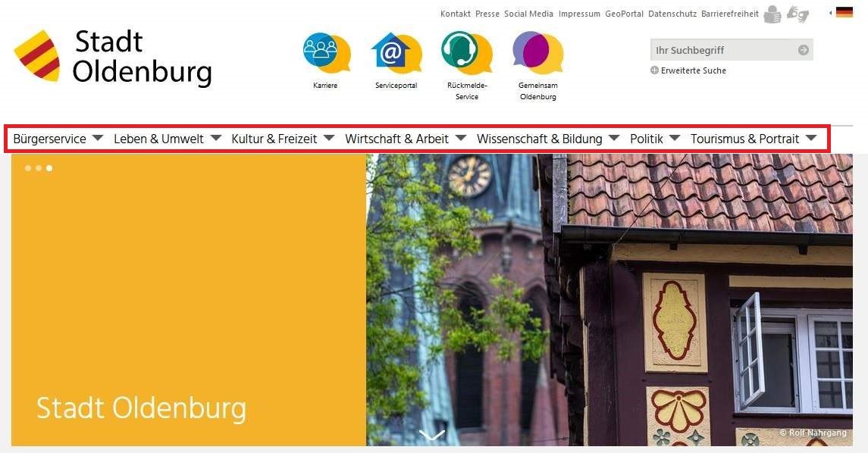
Task: Open the Politik menu item
Action: [647, 139]
